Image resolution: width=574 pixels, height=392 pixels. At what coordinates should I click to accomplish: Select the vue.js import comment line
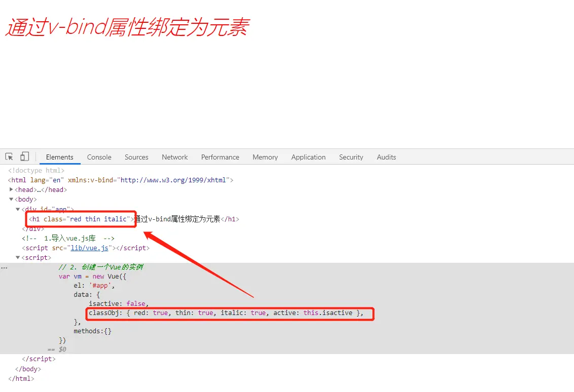click(68, 239)
